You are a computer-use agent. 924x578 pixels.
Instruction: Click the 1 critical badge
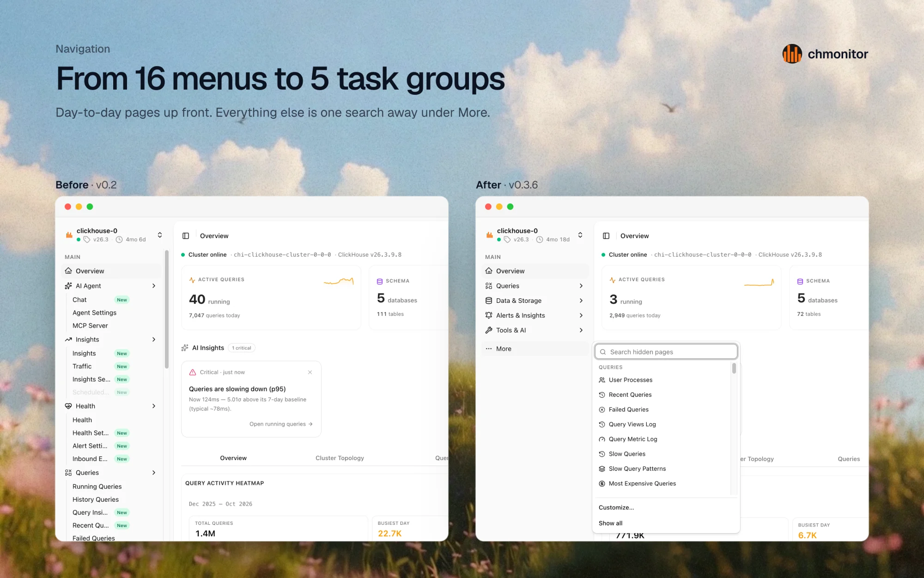pos(242,348)
